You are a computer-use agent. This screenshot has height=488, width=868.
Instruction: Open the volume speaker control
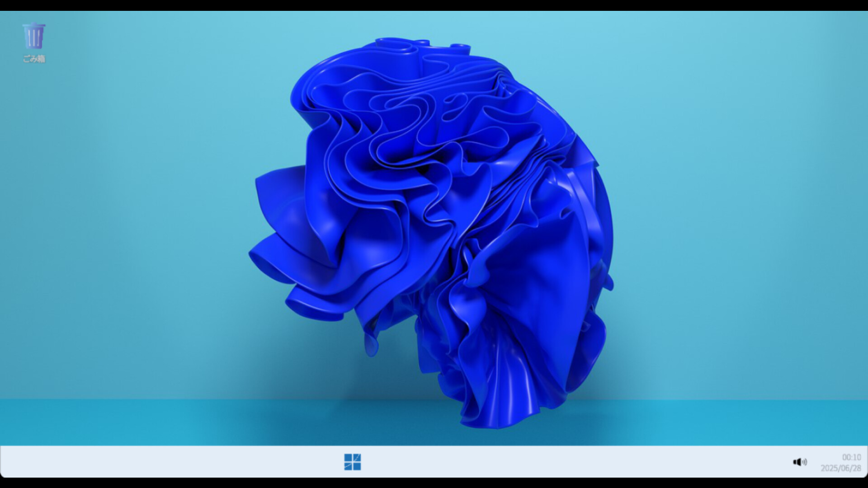[x=799, y=462]
